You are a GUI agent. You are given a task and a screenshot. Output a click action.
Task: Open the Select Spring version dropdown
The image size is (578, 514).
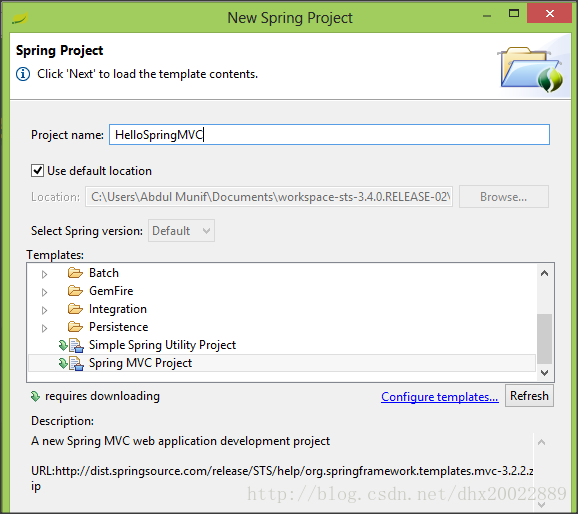(x=181, y=231)
